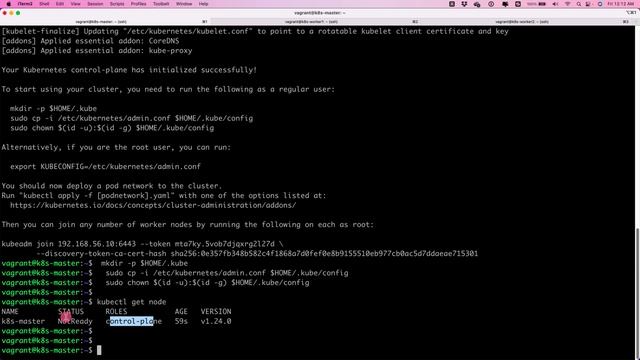Open the Scripts menu
Image resolution: width=640 pixels, height=360 pixels.
coord(117,4)
